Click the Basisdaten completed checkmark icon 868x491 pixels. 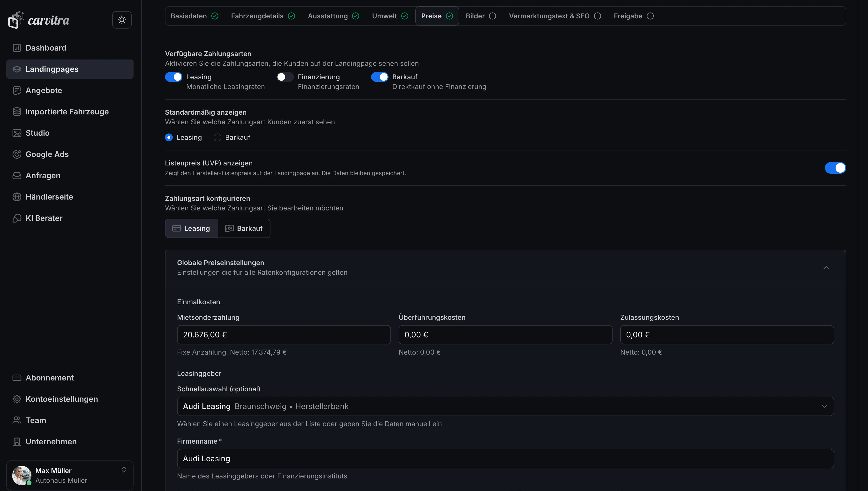pyautogui.click(x=215, y=16)
